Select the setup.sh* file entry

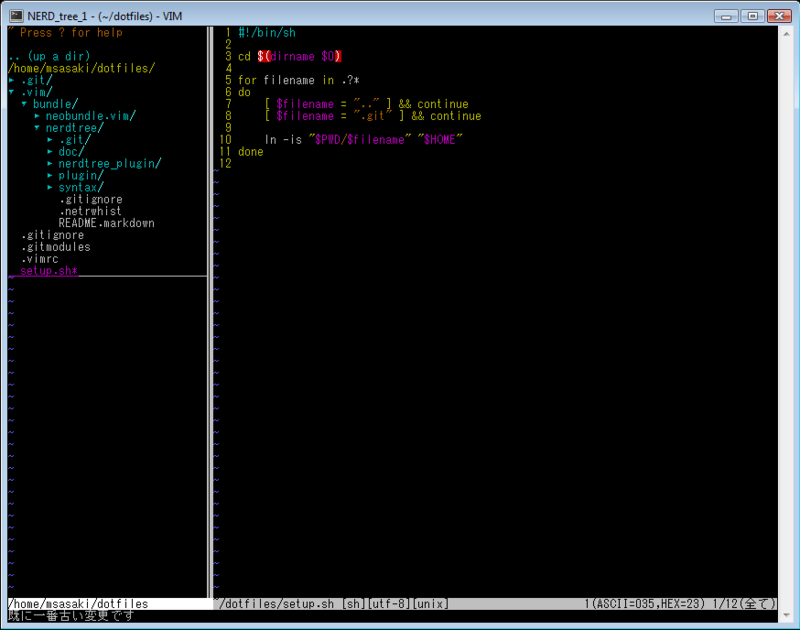49,271
